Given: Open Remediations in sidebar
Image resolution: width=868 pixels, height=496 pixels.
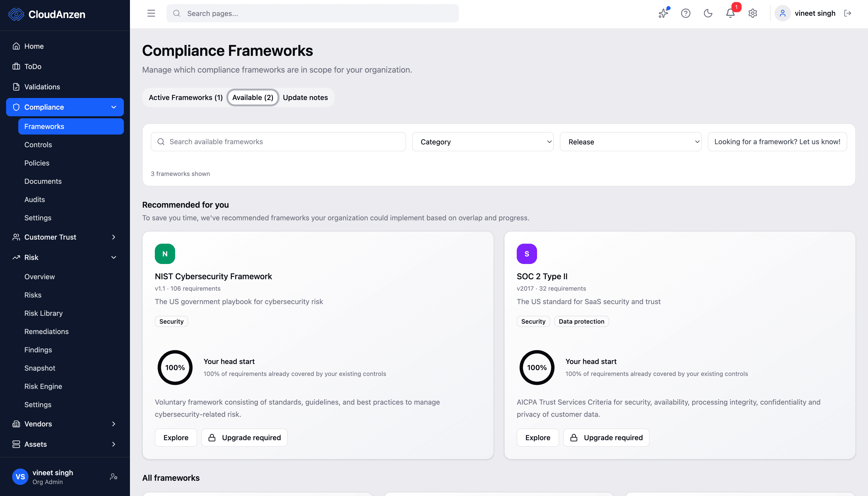Looking at the screenshot, I should 46,332.
